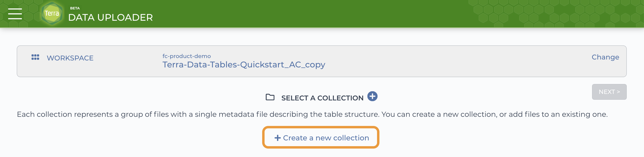Click the plus sign inside Create a new collection
This screenshot has width=644, height=157.
pos(278,138)
